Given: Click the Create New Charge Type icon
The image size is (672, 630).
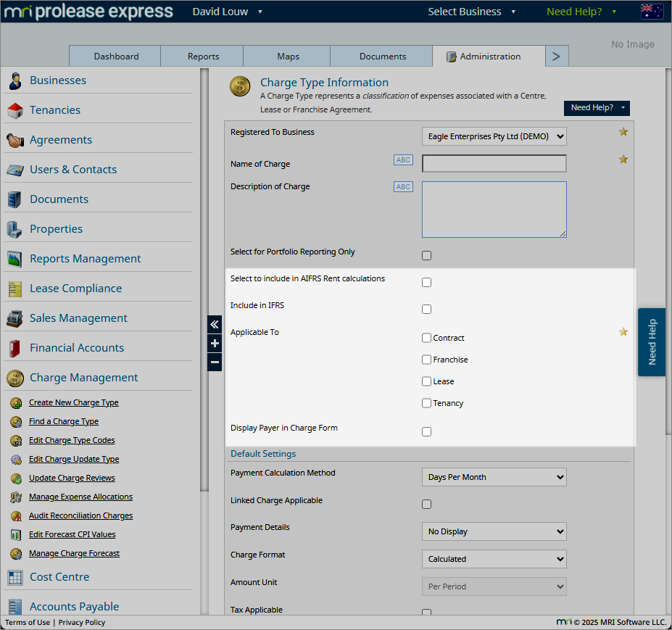Looking at the screenshot, I should (x=16, y=403).
